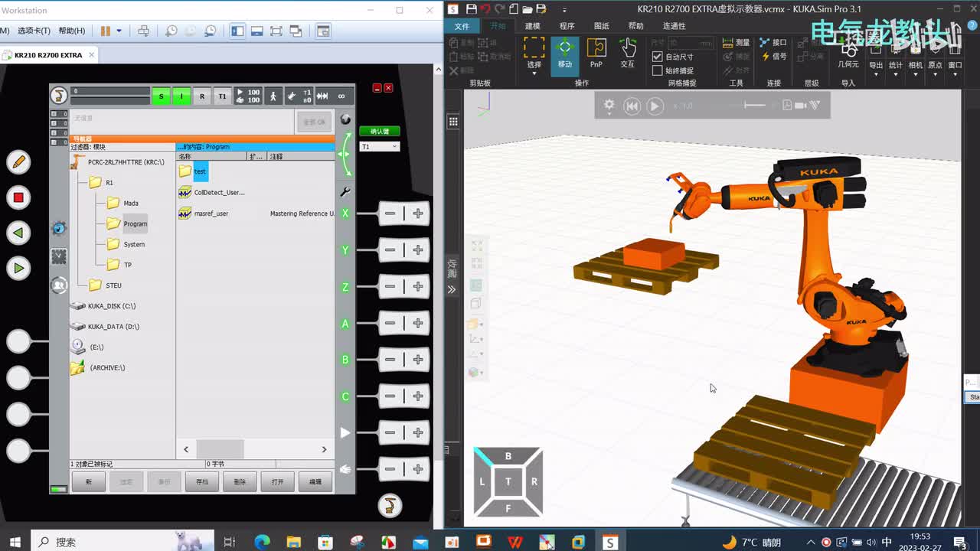
Task: Click the globe world coordinate icon
Action: coord(345,119)
